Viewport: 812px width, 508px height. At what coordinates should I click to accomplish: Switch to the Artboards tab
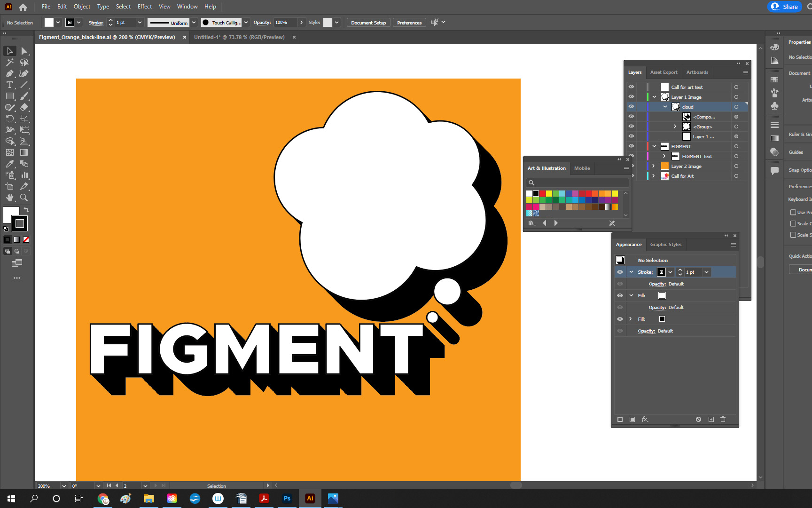point(697,72)
